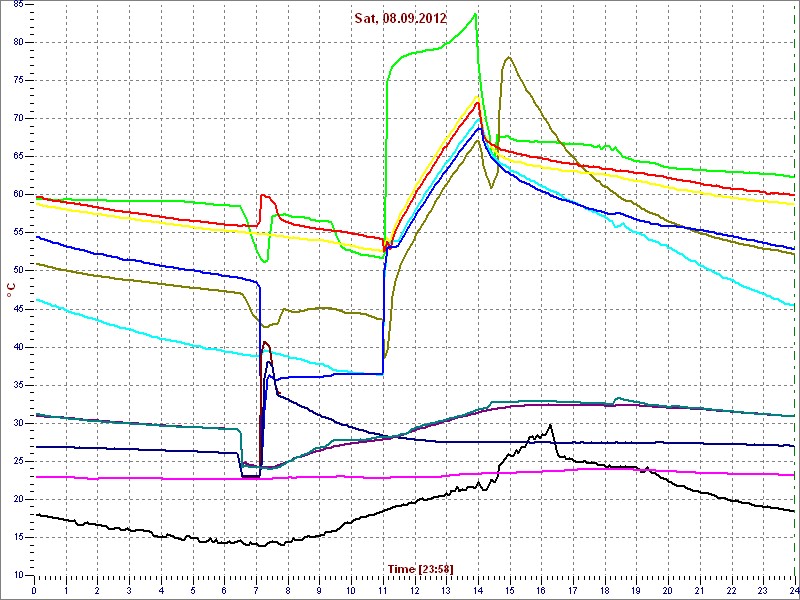Image resolution: width=800 pixels, height=600 pixels.
Task: Select the "30" temperature axis label
Action: (x=18, y=423)
